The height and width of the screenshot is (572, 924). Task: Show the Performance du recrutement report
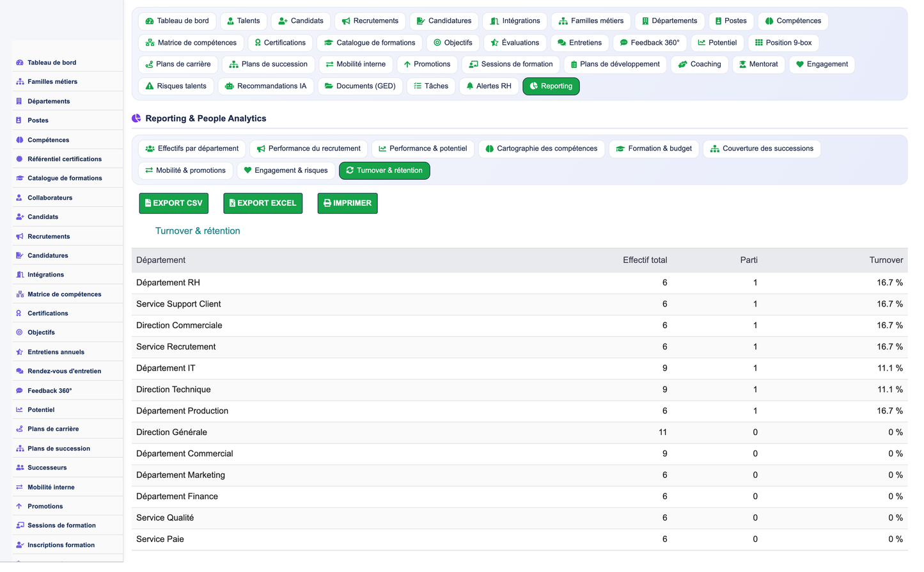click(x=309, y=148)
